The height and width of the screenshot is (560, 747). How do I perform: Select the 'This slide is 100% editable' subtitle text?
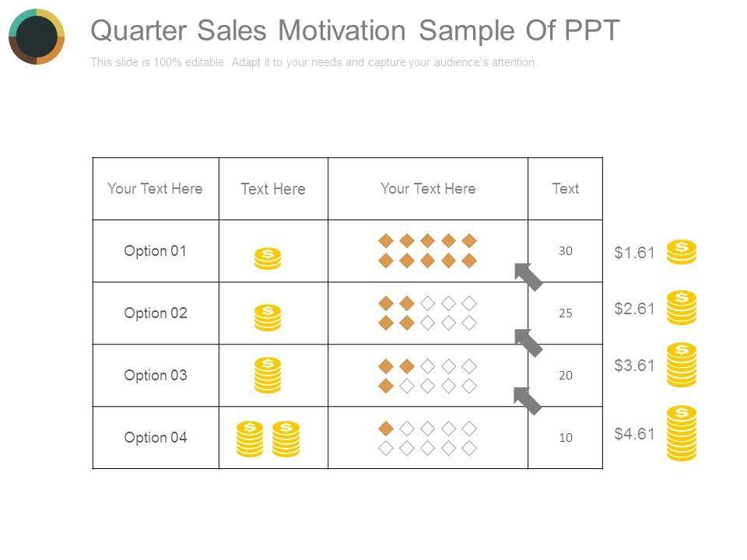(314, 62)
